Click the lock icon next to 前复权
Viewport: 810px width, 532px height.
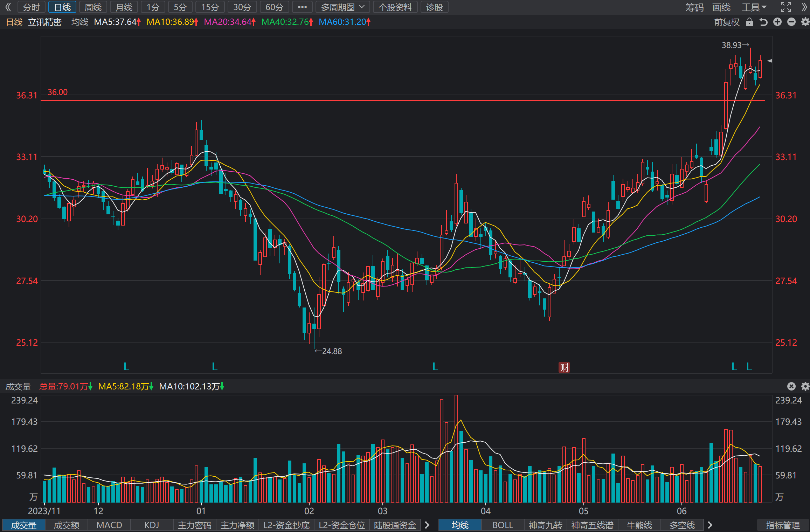749,22
